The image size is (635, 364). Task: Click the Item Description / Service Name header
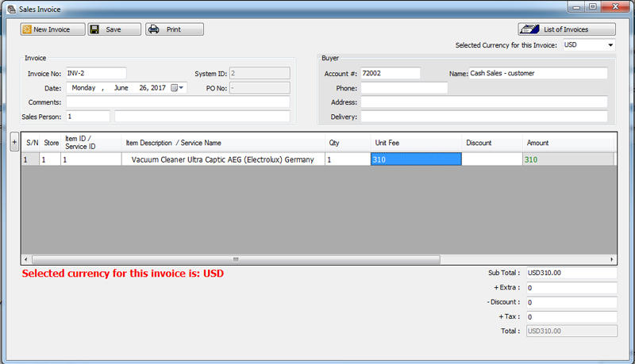coord(223,143)
